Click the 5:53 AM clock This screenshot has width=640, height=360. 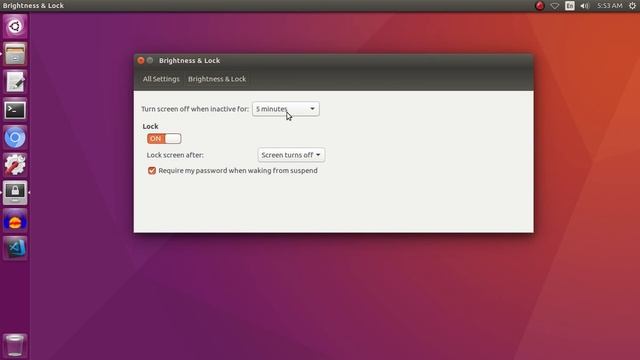[x=609, y=6]
